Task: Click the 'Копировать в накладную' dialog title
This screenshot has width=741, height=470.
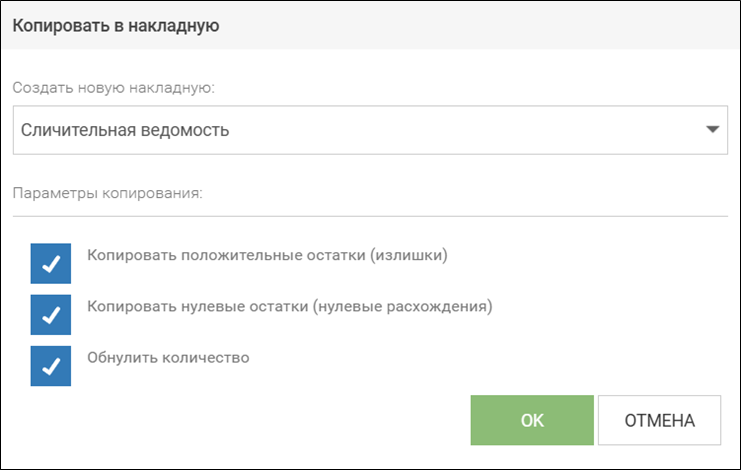Action: coord(115,26)
